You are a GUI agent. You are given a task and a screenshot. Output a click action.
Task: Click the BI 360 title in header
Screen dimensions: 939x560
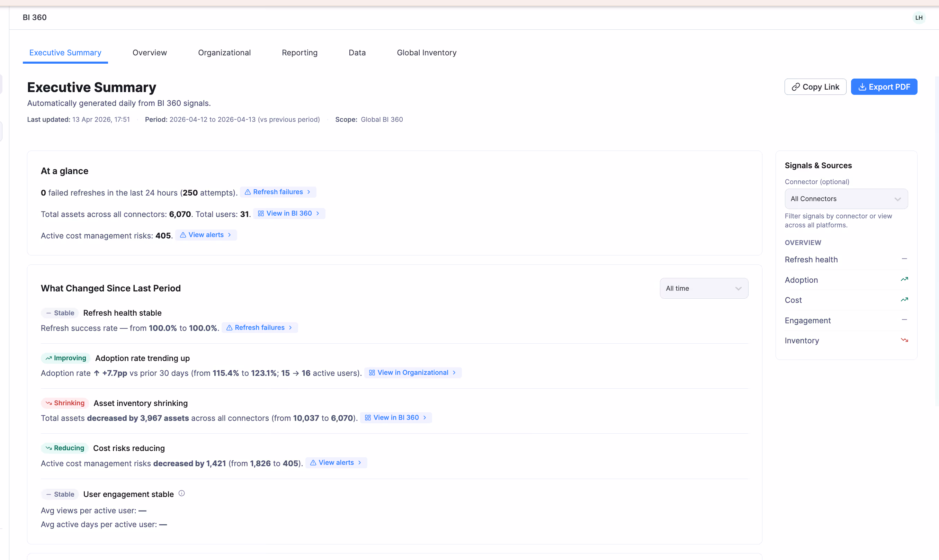(x=35, y=17)
